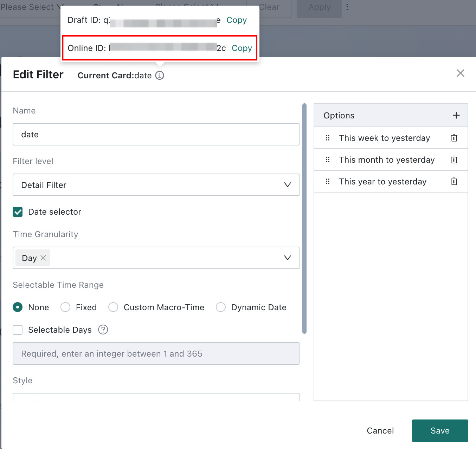Click the dimmed Clear button

(x=269, y=7)
